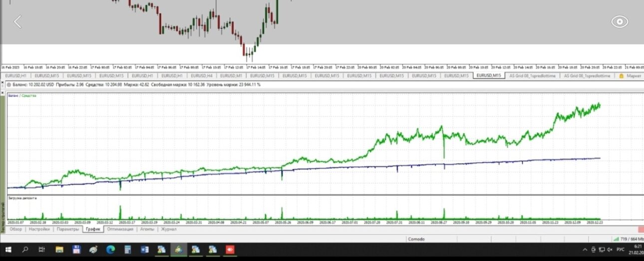Open Task View in taskbar

tap(42, 249)
